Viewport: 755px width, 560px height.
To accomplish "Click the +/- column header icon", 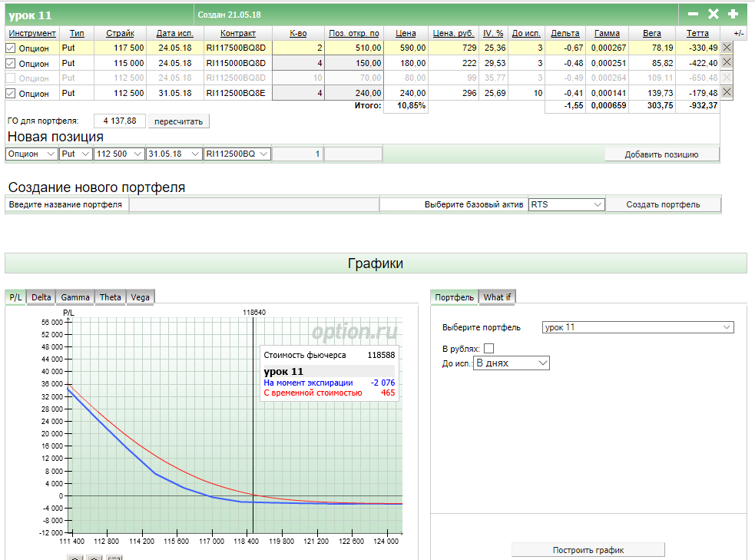I will (x=738, y=34).
